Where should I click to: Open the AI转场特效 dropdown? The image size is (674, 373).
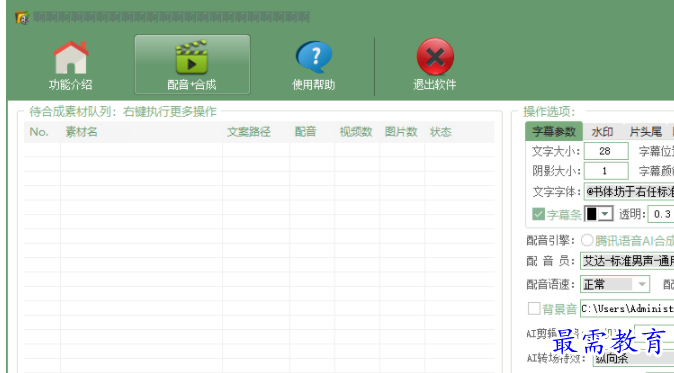pyautogui.click(x=633, y=358)
